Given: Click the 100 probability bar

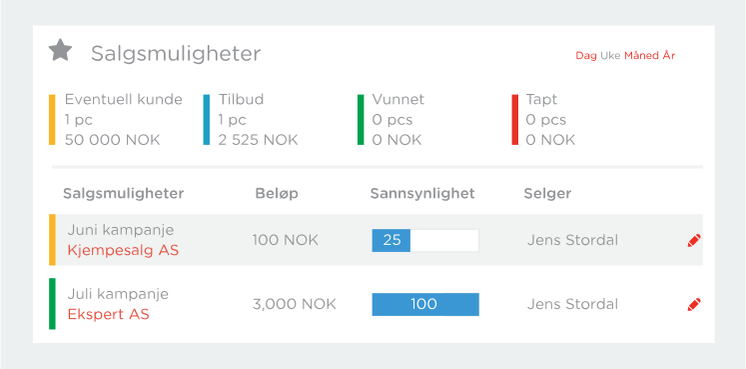Looking at the screenshot, I should click(x=425, y=304).
